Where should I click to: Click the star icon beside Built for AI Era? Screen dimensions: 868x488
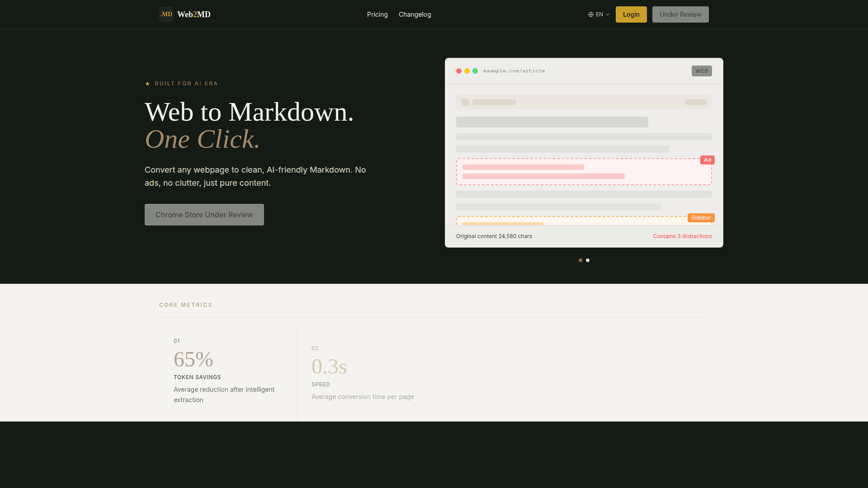[x=147, y=84]
